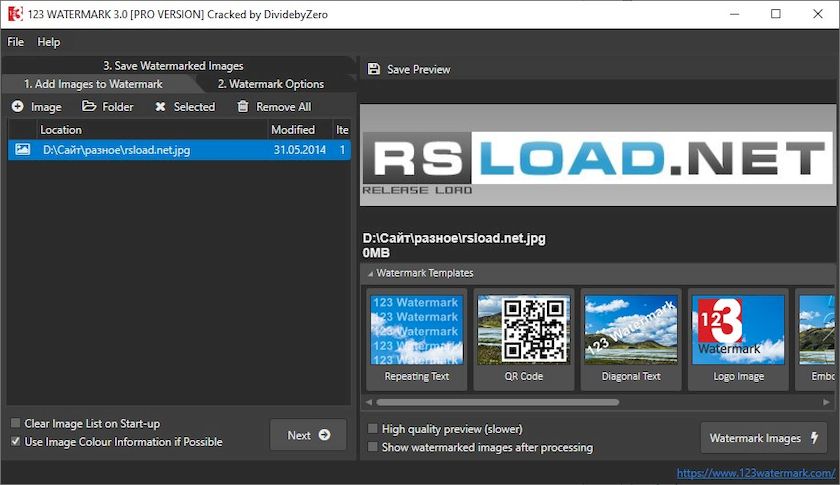This screenshot has height=485, width=840.
Task: Select the QR Code watermark template
Action: 524,339
